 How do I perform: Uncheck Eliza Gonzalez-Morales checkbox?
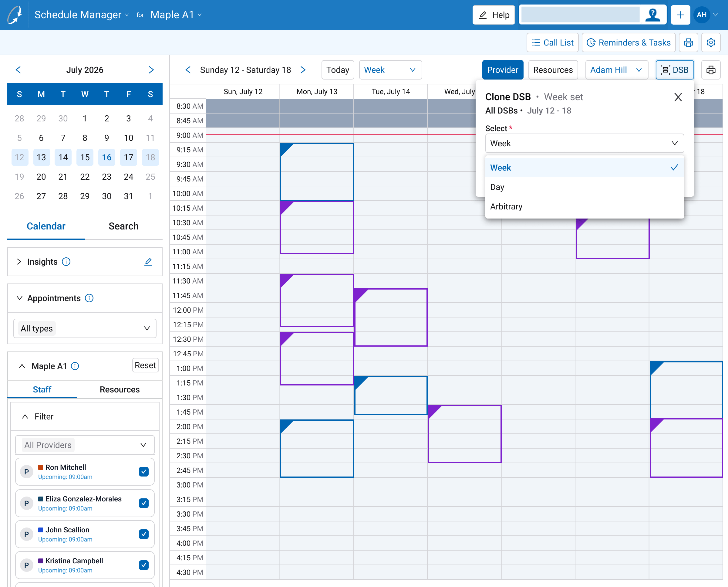point(144,504)
